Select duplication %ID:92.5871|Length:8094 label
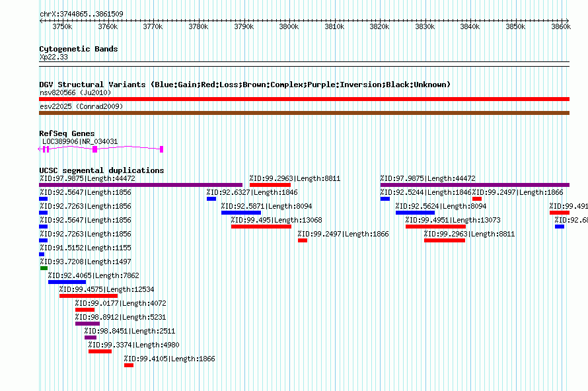588x391 pixels. (x=267, y=206)
